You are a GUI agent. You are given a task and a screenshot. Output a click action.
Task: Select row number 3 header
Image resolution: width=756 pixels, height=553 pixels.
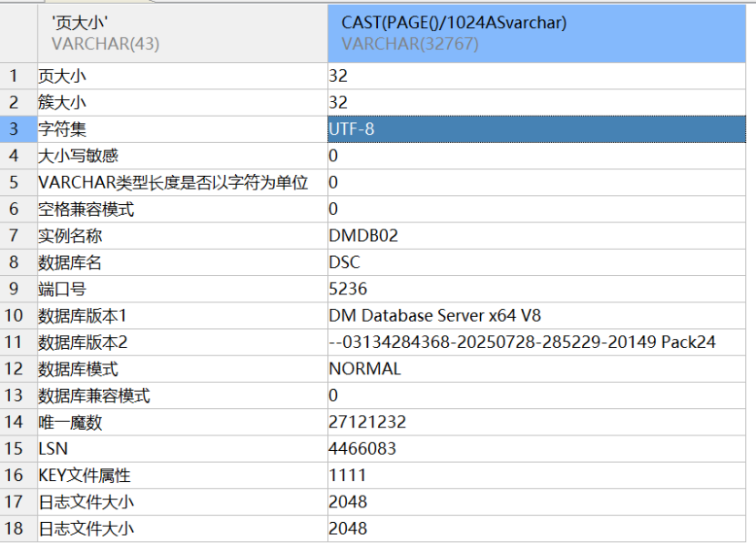click(x=19, y=128)
